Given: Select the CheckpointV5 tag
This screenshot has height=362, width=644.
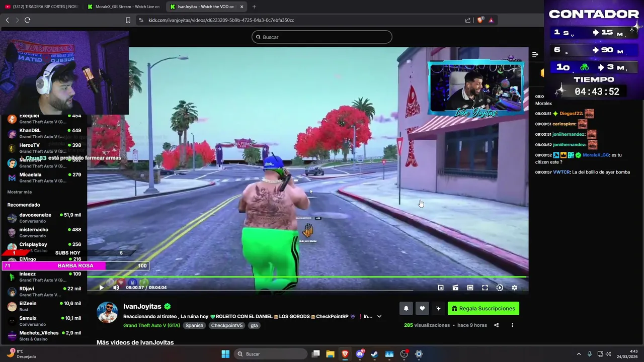Looking at the screenshot, I should [227, 325].
